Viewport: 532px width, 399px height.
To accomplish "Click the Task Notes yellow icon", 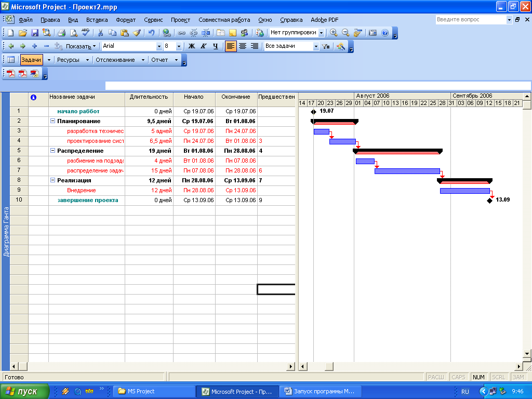I will 232,33.
